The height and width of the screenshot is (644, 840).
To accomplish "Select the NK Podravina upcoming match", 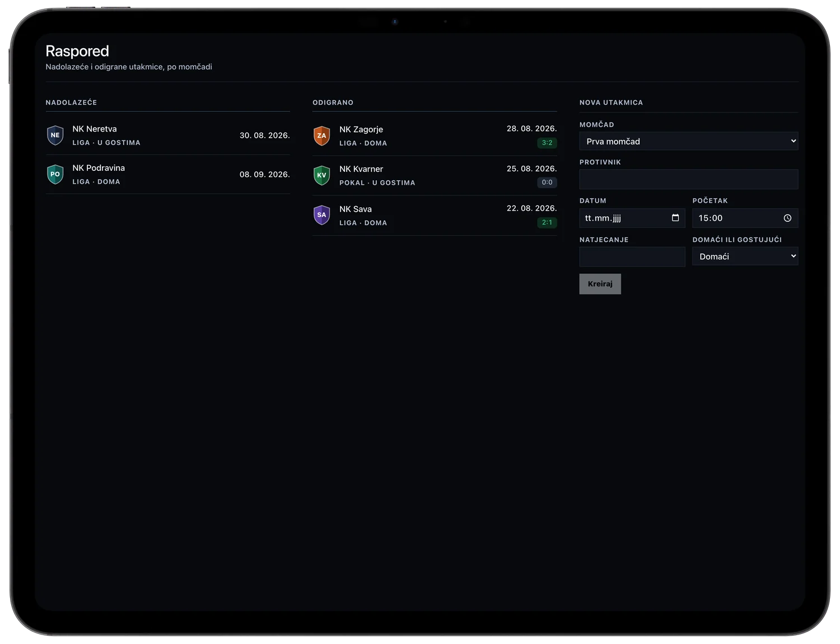I will (x=168, y=175).
